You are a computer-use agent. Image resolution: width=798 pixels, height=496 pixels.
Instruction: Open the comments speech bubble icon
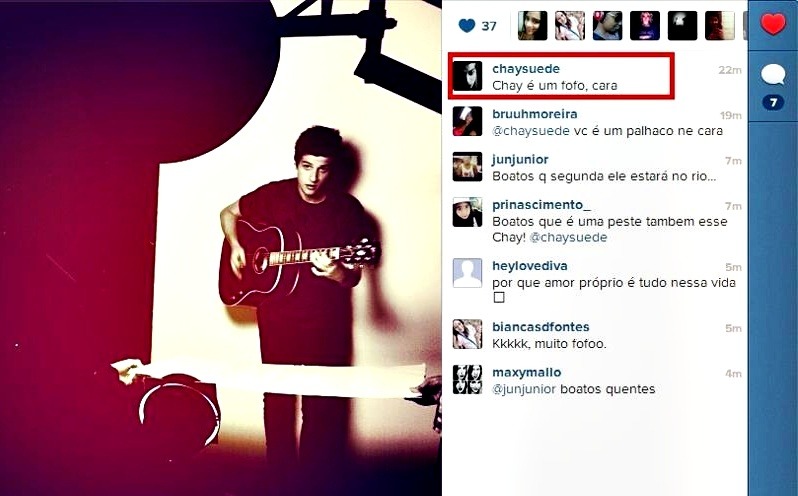(x=773, y=75)
